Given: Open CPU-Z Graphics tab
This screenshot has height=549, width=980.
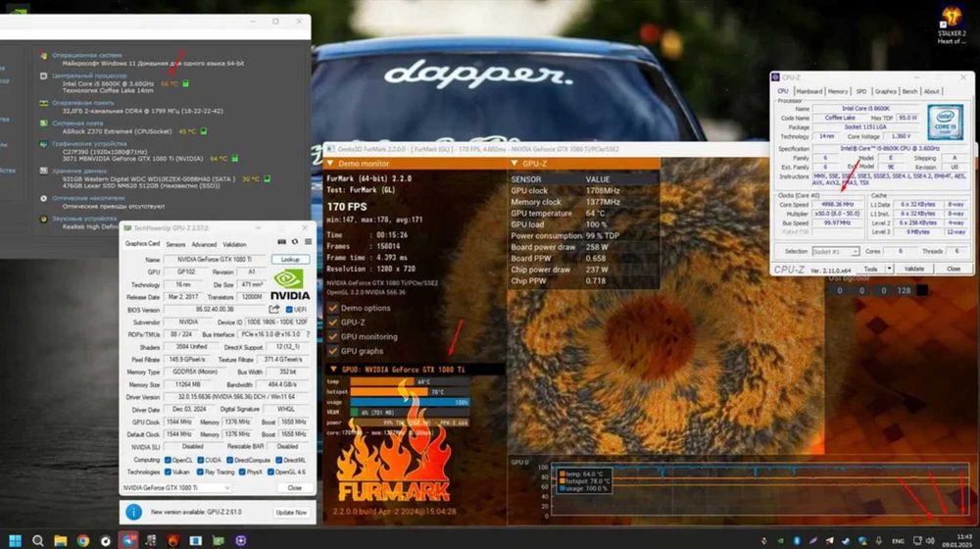Looking at the screenshot, I should pyautogui.click(x=886, y=91).
